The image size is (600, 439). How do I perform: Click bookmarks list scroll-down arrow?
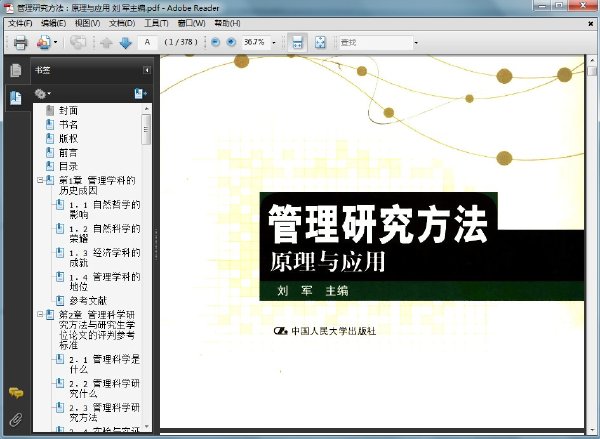146,426
